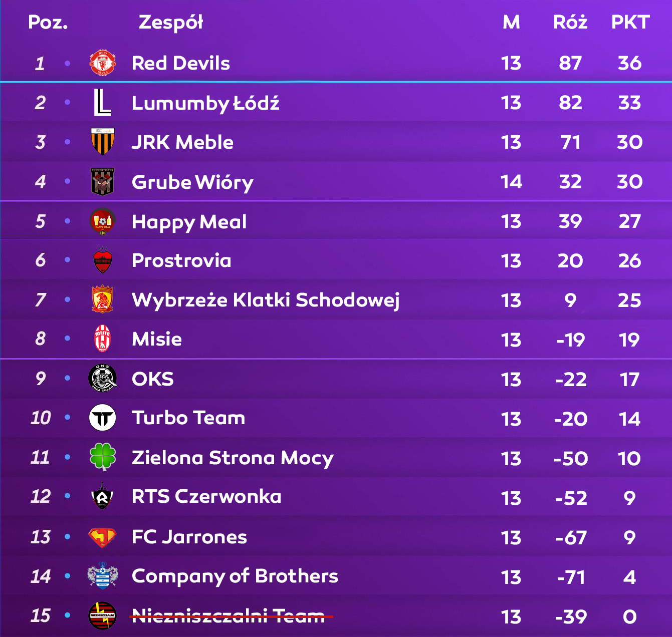The height and width of the screenshot is (637, 672).
Task: Sort table by PKT column header
Action: (x=630, y=23)
